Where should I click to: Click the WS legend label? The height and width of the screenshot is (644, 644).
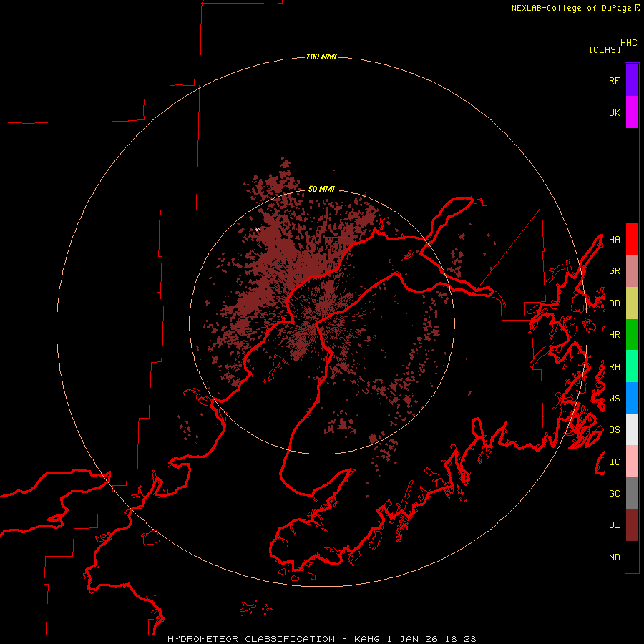tap(614, 399)
